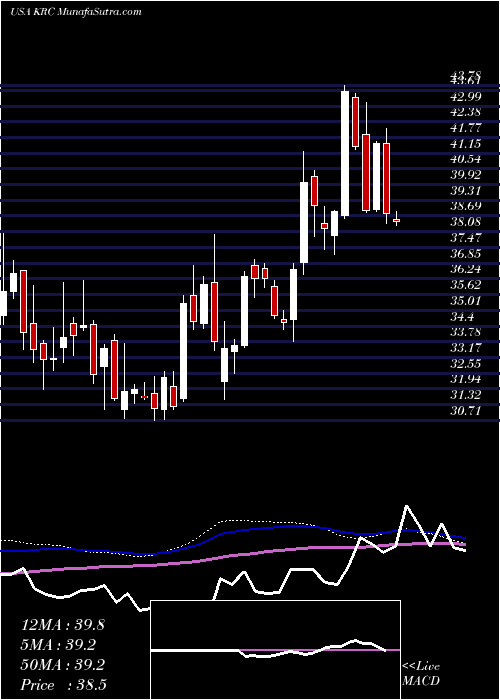Click the tallest white candlestick near 43.61

[x=345, y=154]
